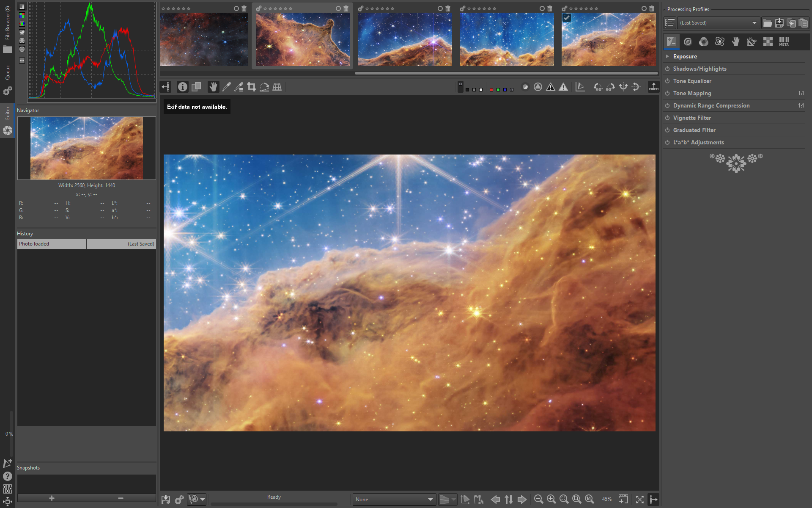Click the add snapshot plus button
Screen dimensions: 812x508
click(52, 498)
